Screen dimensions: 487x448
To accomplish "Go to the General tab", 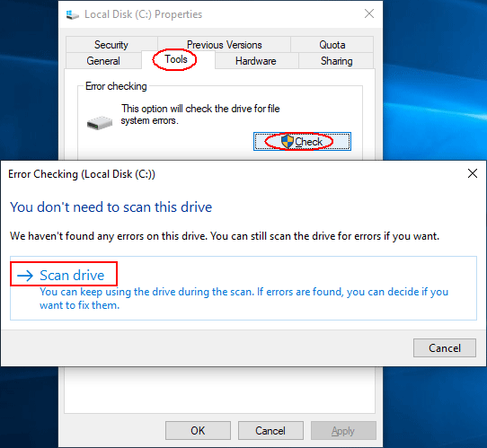I will coord(103,61).
